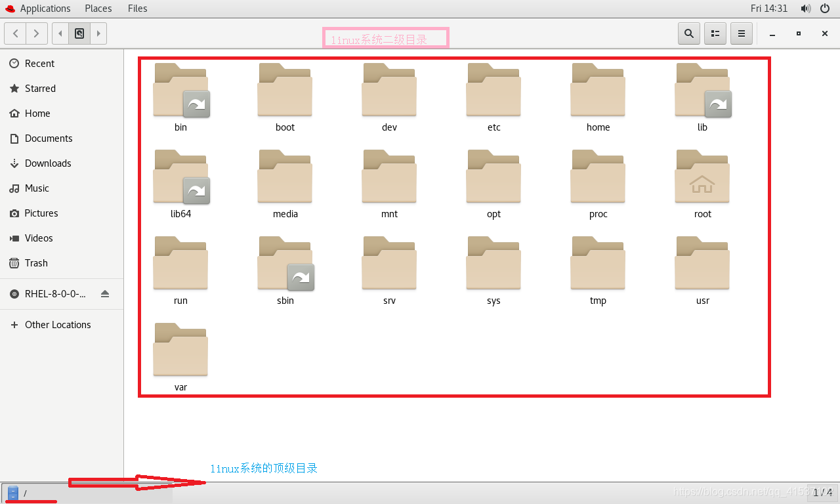Open Downloads in the sidebar

point(62,163)
